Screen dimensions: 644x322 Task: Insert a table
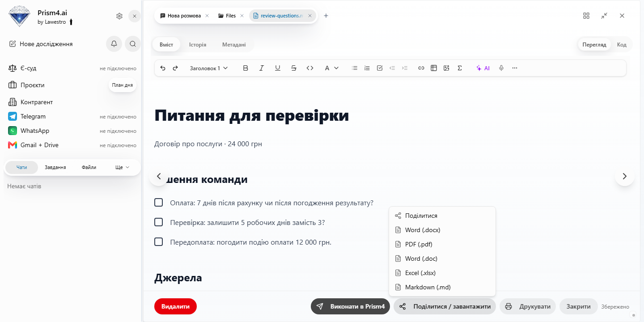click(434, 68)
